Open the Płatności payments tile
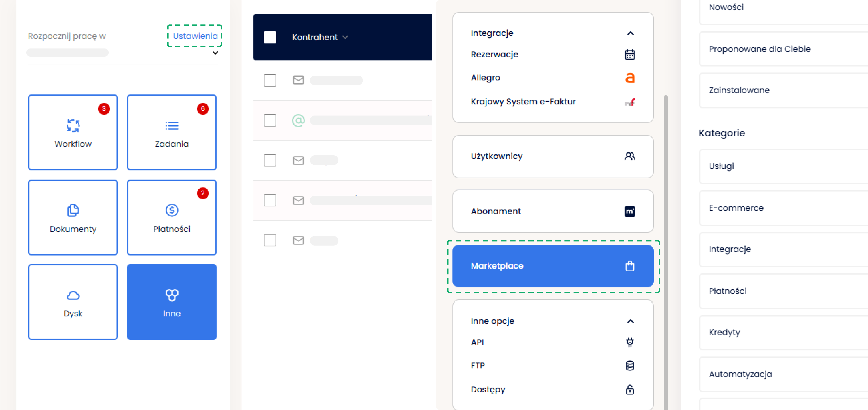868x410 pixels. tap(171, 217)
